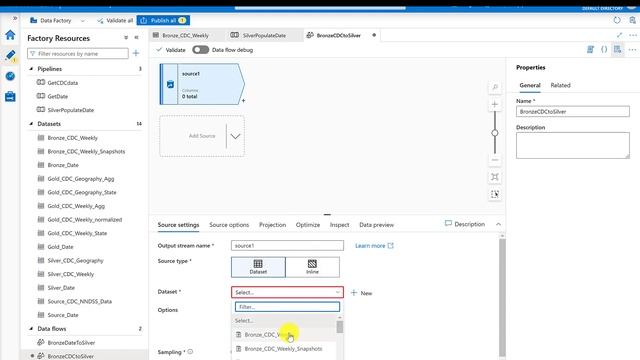
Task: Click New dataset button
Action: click(362, 293)
